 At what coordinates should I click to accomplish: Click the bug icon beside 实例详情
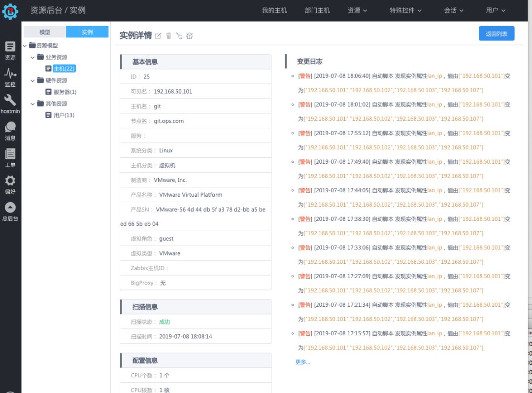pos(190,36)
